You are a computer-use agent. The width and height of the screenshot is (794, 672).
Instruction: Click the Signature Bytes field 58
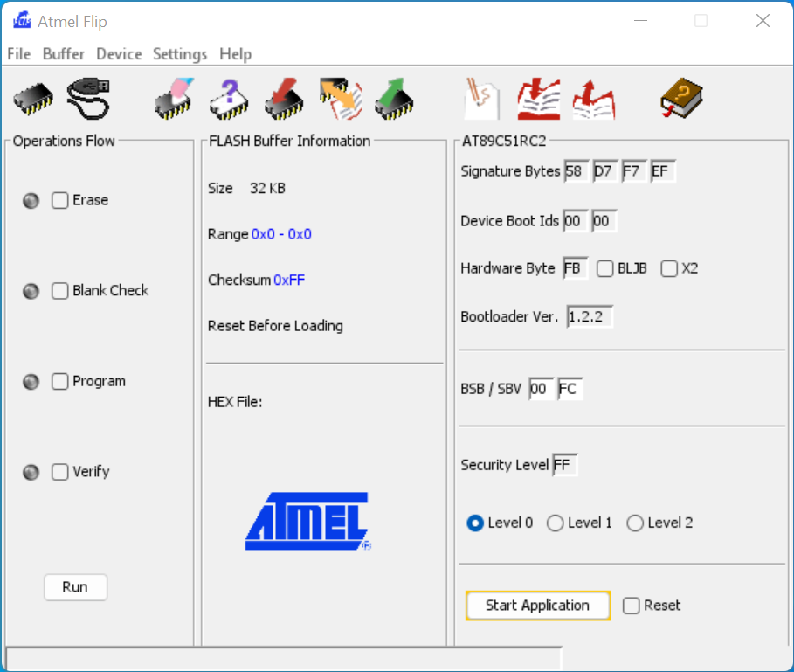(x=577, y=171)
